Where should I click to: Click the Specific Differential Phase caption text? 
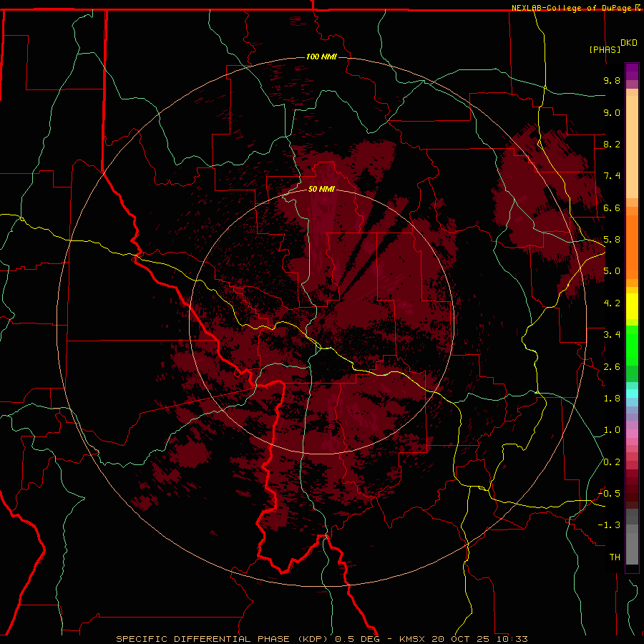tap(321, 639)
